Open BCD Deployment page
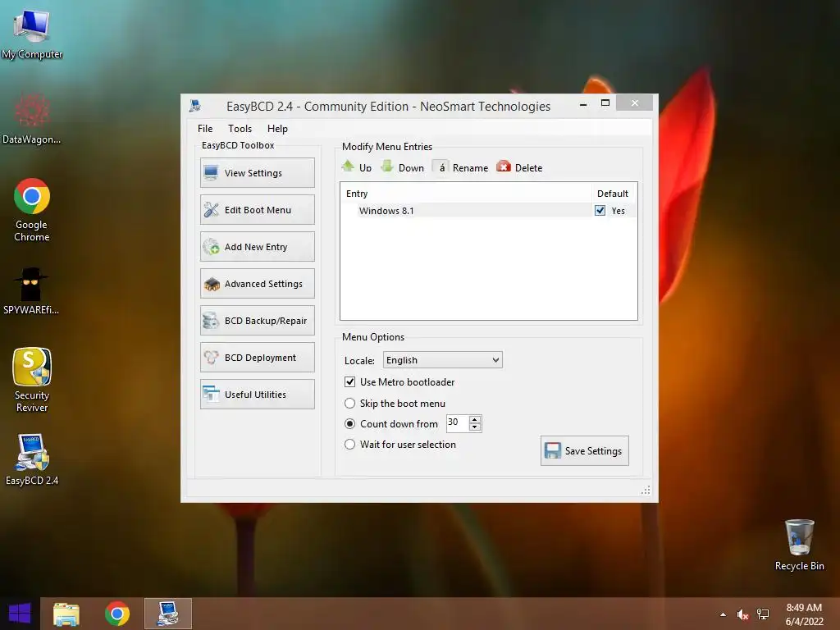The width and height of the screenshot is (840, 630). pos(257,358)
